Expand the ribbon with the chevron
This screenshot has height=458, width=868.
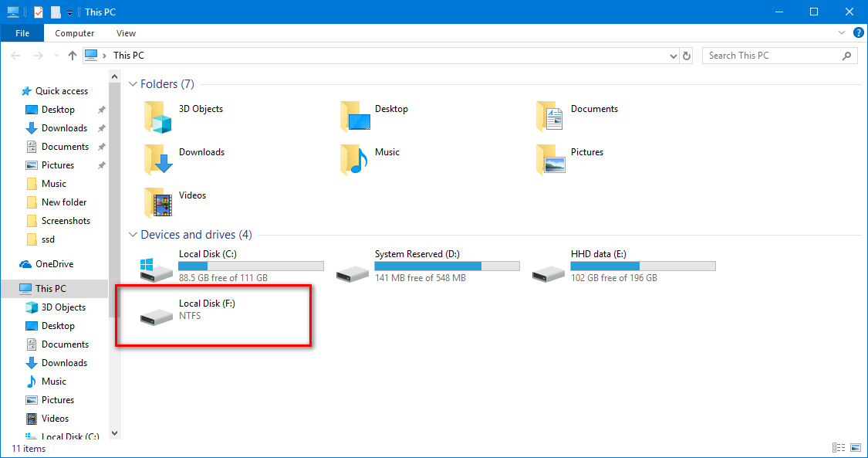pyautogui.click(x=842, y=32)
